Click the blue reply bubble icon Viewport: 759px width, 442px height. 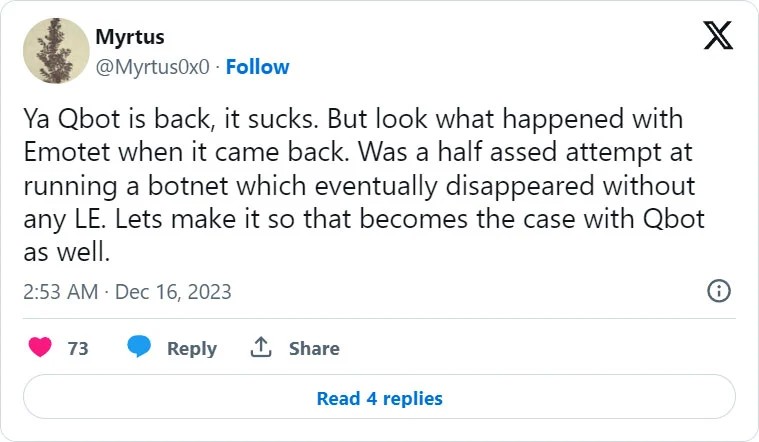click(x=139, y=348)
